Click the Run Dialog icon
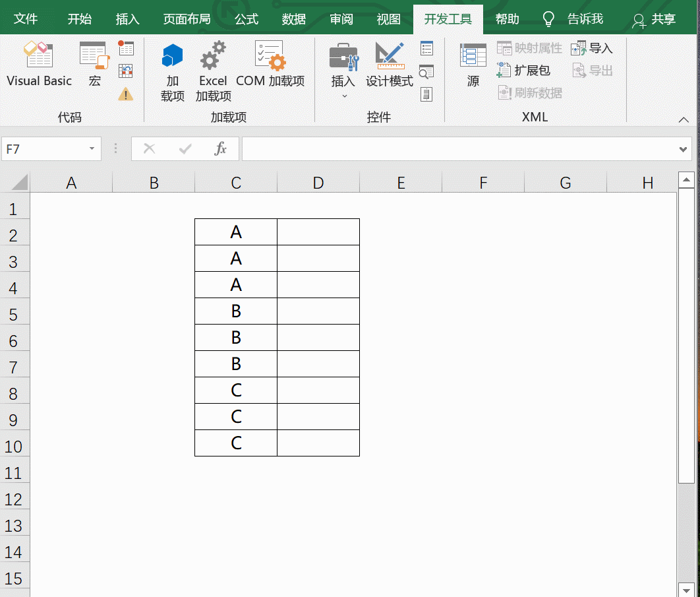This screenshot has width=700, height=597. coord(426,94)
